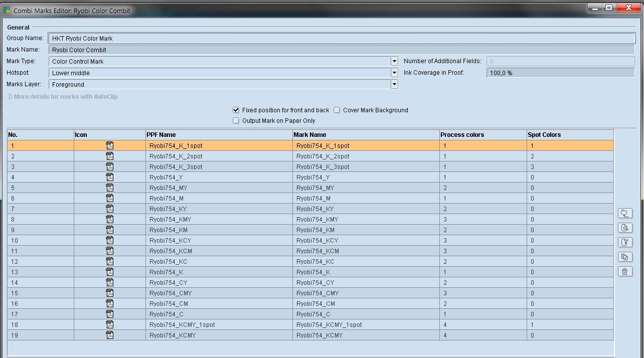Viewport: 644px width, 358px height.
Task: Click the Group Name input field
Action: pos(342,38)
